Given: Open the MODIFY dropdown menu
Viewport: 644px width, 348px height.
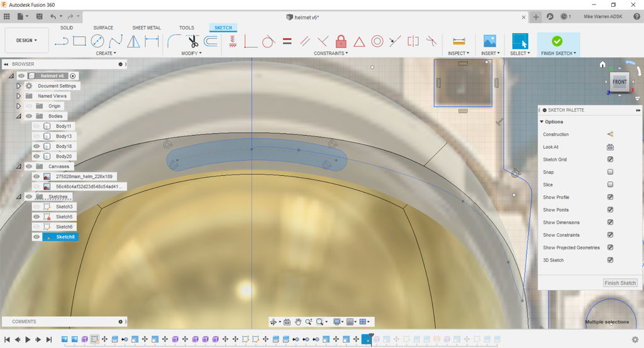Looking at the screenshot, I should (x=191, y=53).
